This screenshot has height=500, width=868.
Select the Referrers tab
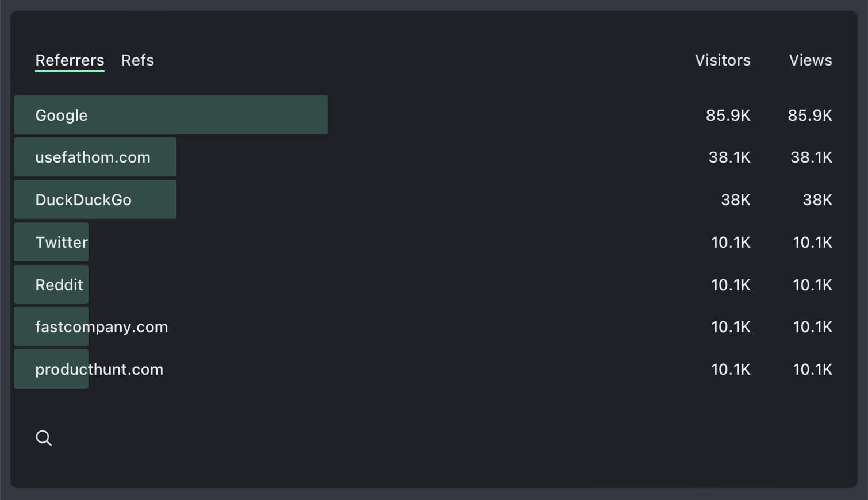(69, 60)
